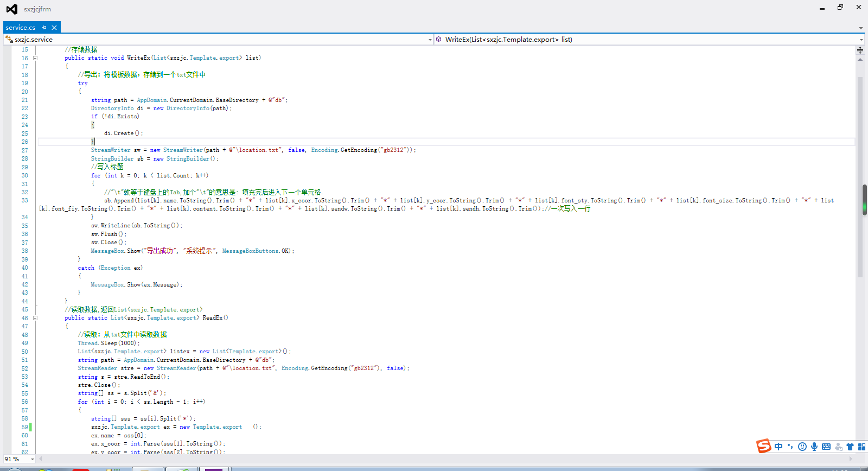Click the ReadEx method name on line 46

click(213, 318)
